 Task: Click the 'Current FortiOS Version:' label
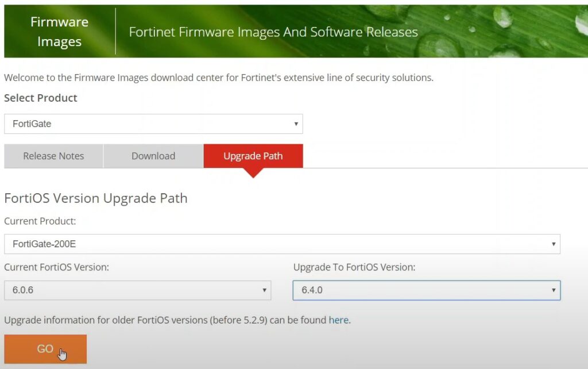56,267
